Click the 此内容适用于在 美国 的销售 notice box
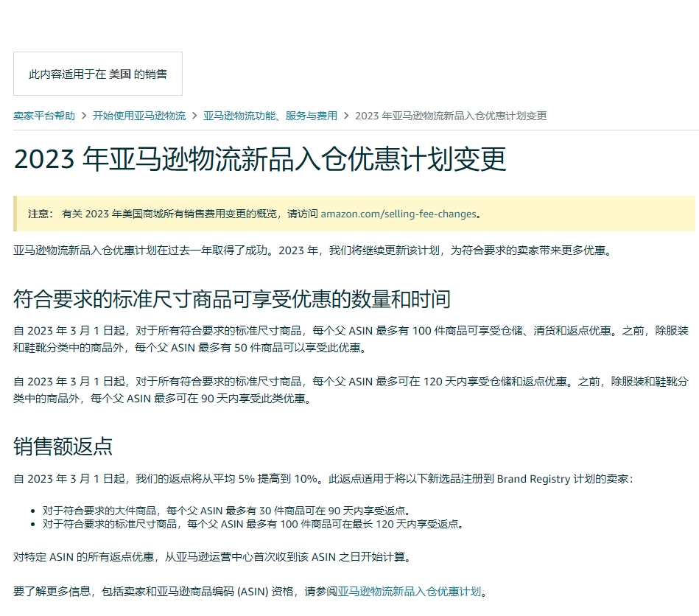 (x=98, y=74)
